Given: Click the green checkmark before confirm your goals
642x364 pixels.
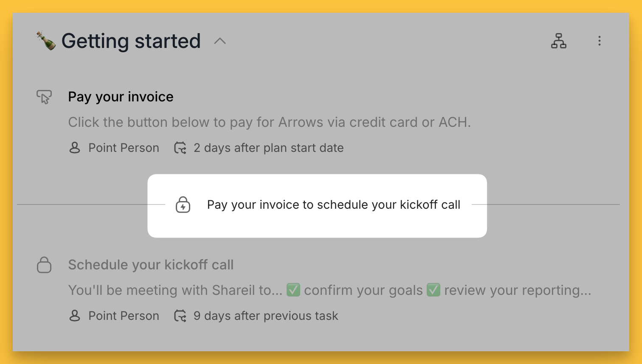Looking at the screenshot, I should pos(293,290).
